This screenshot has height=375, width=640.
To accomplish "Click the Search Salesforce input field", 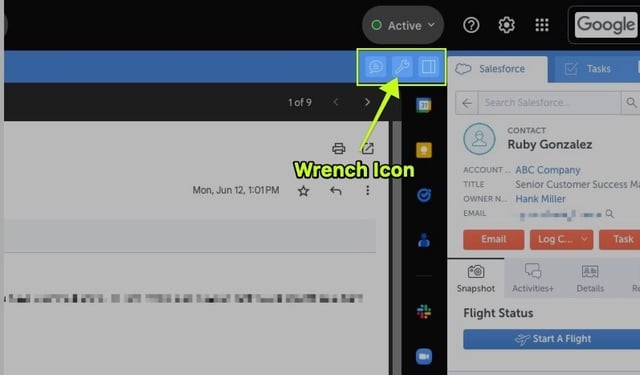I will (549, 102).
